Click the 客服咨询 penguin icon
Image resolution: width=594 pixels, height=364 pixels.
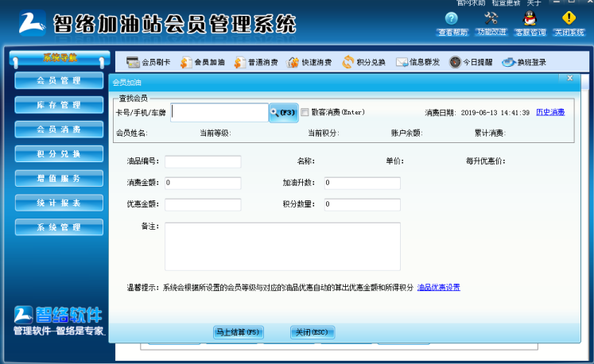pos(530,18)
